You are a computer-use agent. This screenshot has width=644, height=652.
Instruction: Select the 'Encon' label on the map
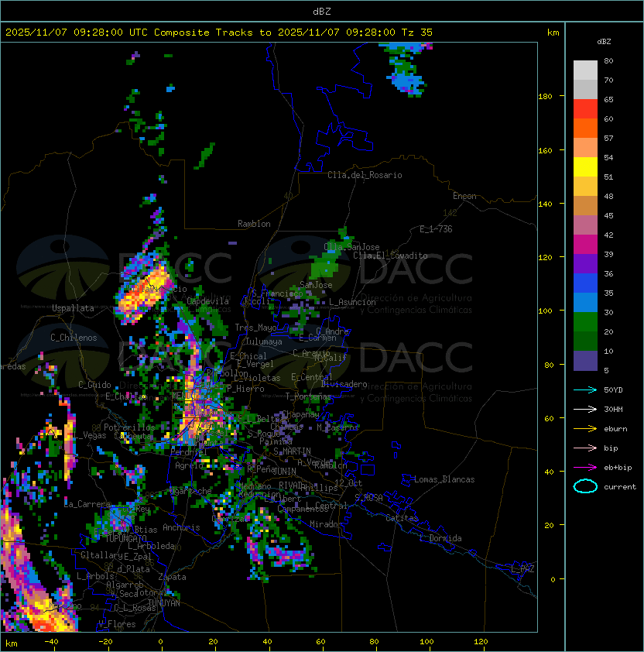click(464, 196)
